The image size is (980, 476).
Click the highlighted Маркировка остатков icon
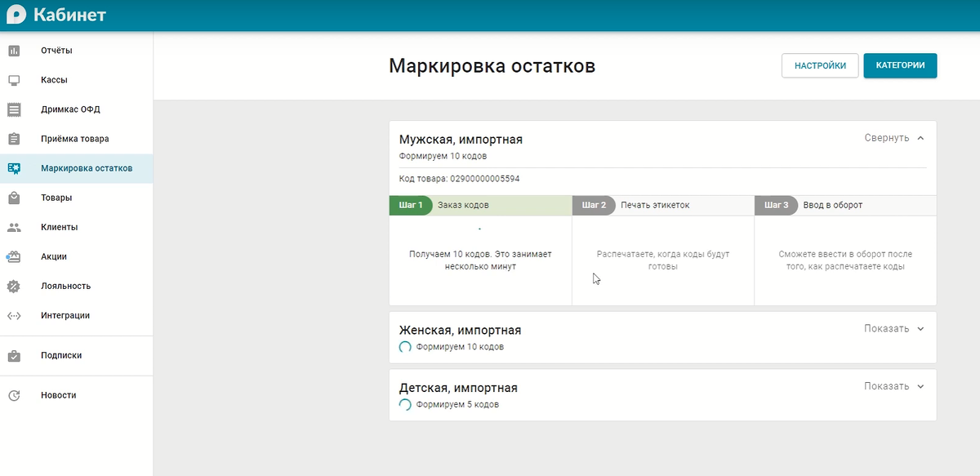pos(14,168)
